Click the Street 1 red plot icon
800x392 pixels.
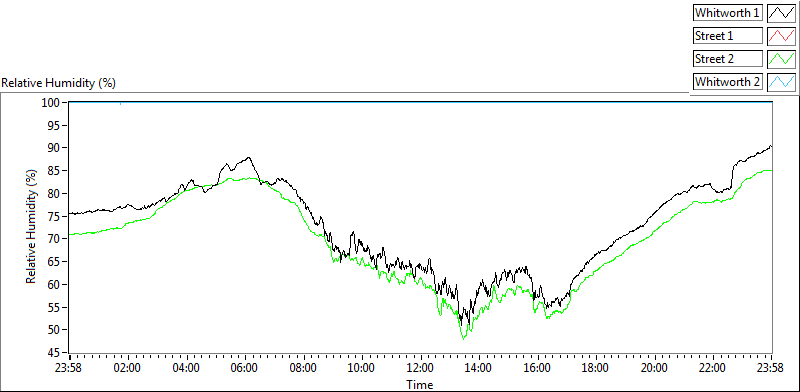(x=781, y=36)
